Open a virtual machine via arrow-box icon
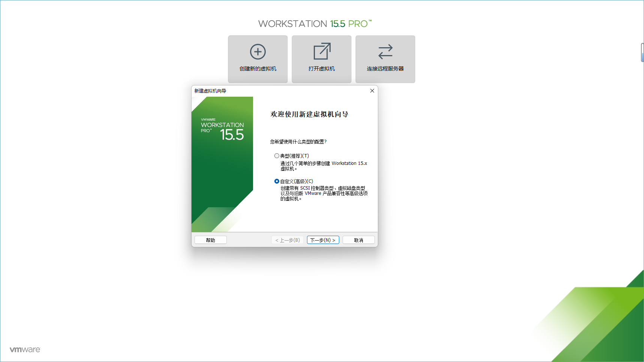 322,51
